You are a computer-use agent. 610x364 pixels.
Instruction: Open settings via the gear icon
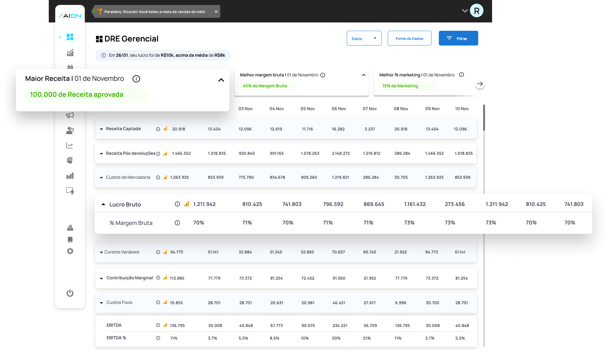click(x=70, y=251)
